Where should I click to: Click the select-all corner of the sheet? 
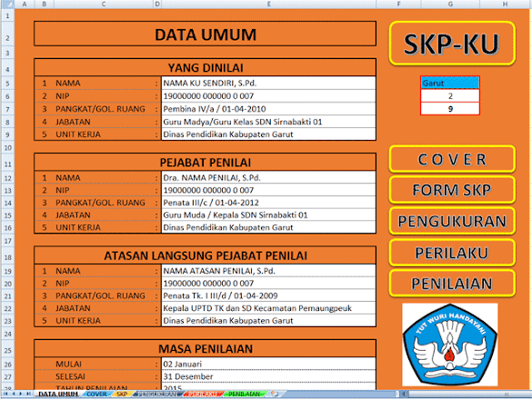coord(7,4)
